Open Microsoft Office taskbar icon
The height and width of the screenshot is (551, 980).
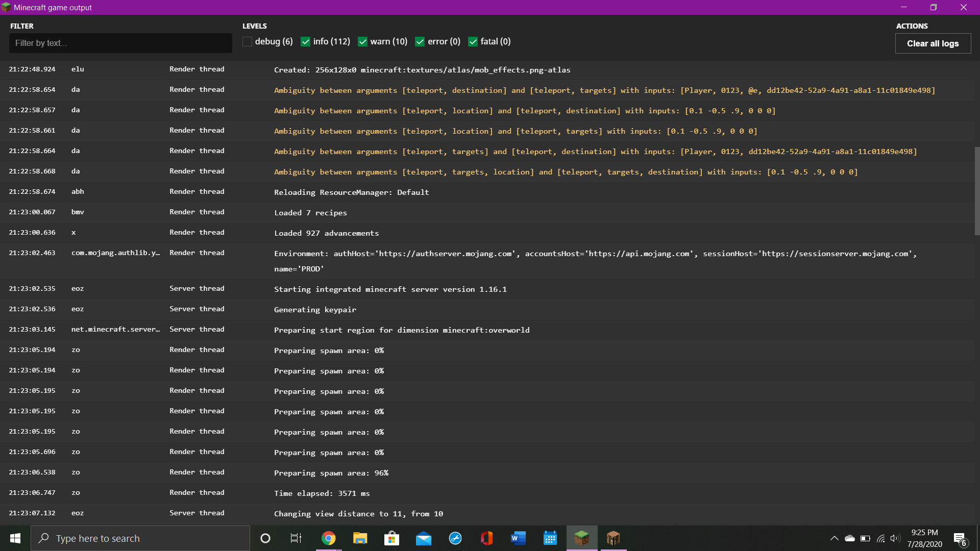(486, 538)
